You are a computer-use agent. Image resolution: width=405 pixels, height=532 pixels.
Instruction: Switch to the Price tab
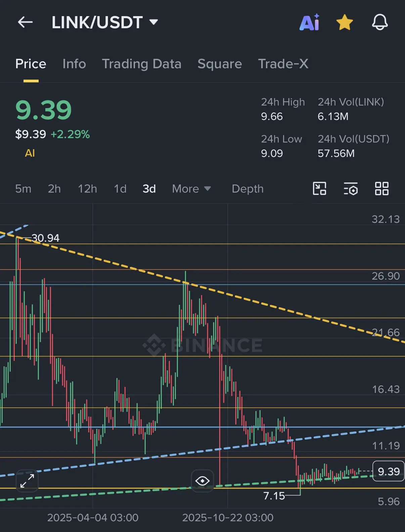coord(31,64)
